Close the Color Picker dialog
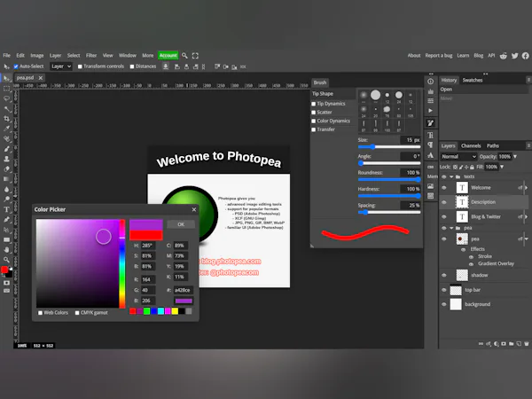This screenshot has width=532, height=399. tap(194, 209)
